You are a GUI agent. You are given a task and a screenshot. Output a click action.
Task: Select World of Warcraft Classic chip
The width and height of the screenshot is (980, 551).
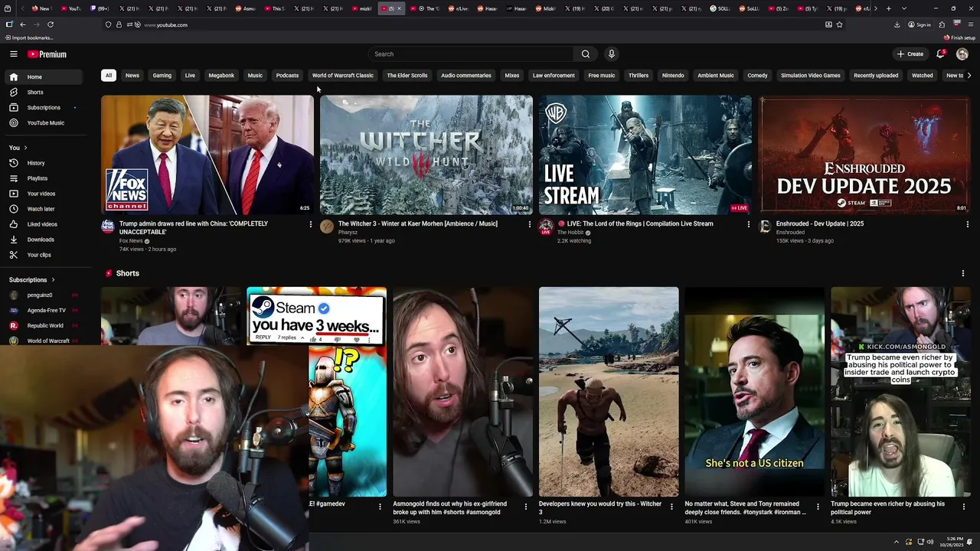[343, 76]
